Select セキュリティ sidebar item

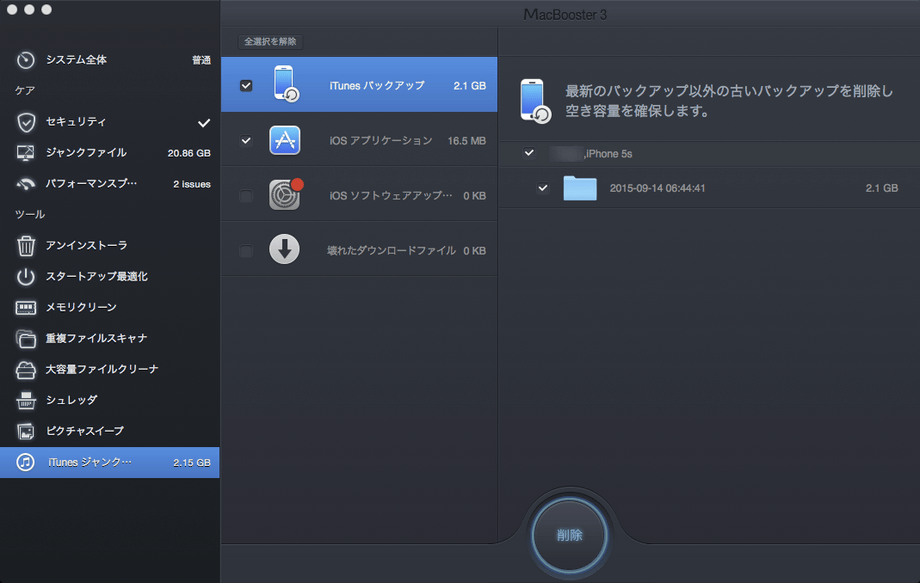click(x=110, y=122)
